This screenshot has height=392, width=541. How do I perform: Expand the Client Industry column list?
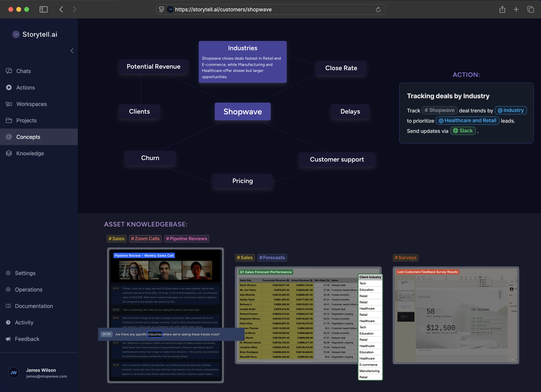pos(370,277)
